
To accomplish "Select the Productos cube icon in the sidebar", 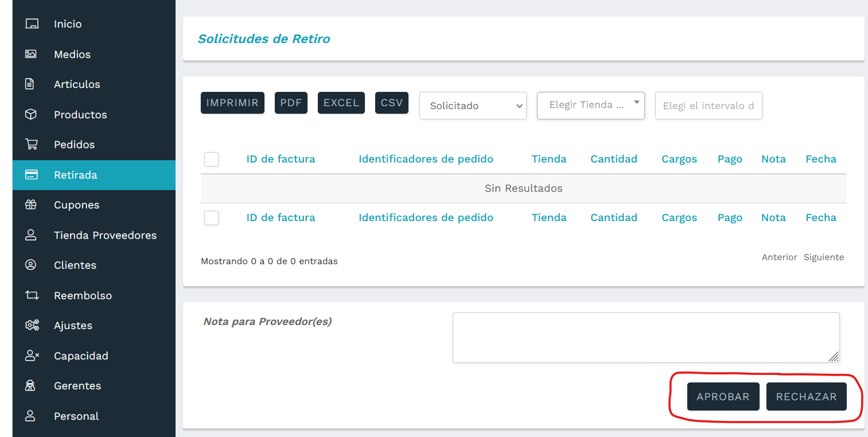I will [x=32, y=114].
